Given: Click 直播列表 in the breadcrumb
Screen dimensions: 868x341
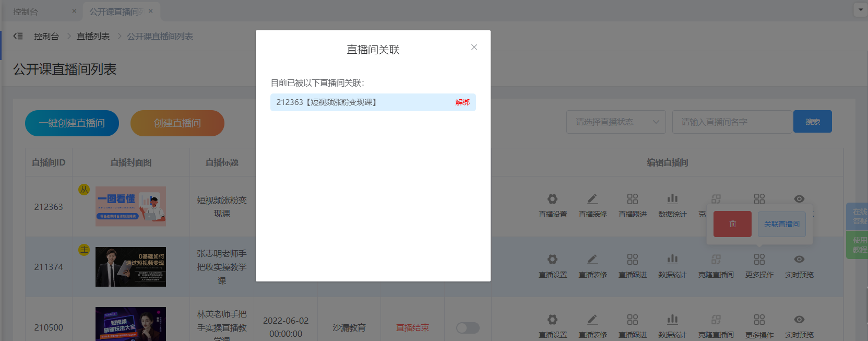Looking at the screenshot, I should pyautogui.click(x=93, y=36).
